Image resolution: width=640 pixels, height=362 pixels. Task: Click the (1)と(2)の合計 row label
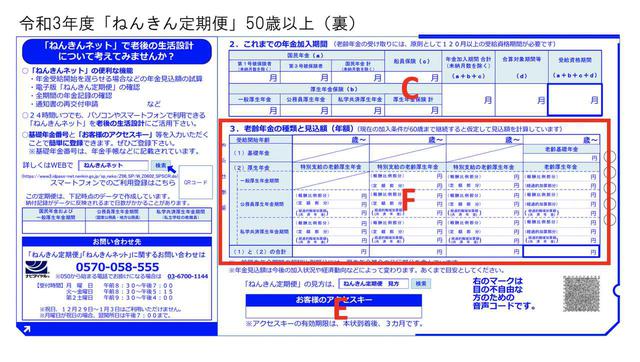261,252
